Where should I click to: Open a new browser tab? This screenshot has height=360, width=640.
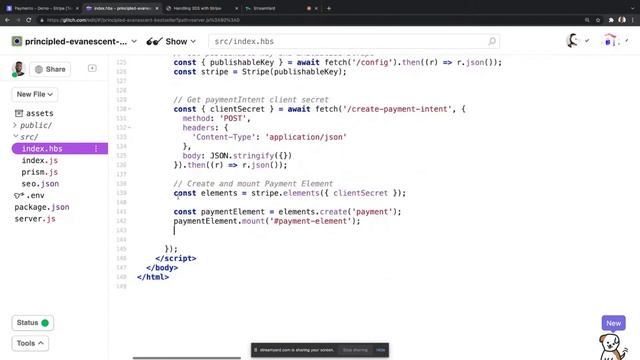(329, 8)
